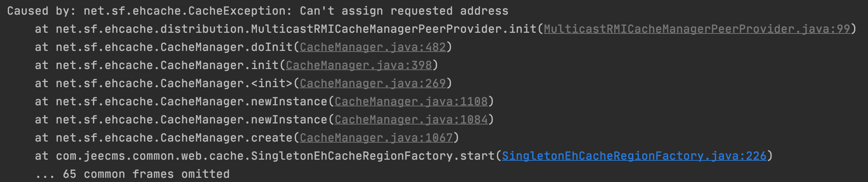Click the "Caused by:" text
Screen dimensions: 868x182
41,11
